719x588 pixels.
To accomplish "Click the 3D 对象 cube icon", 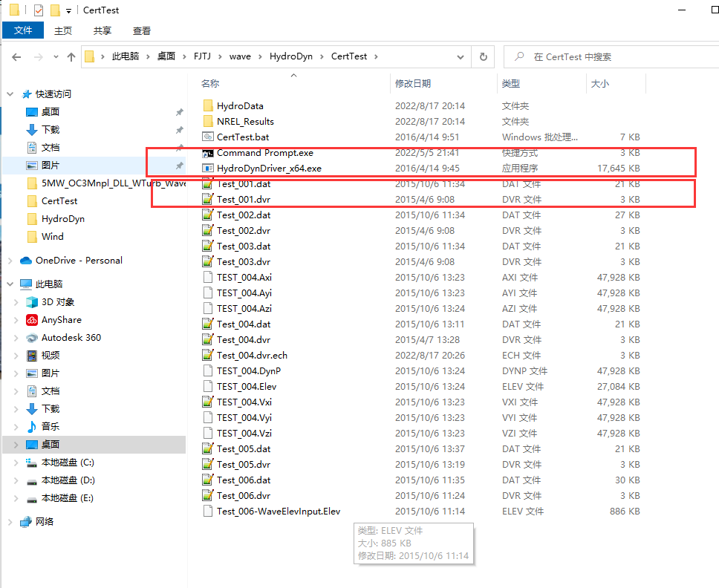I will pyautogui.click(x=32, y=302).
